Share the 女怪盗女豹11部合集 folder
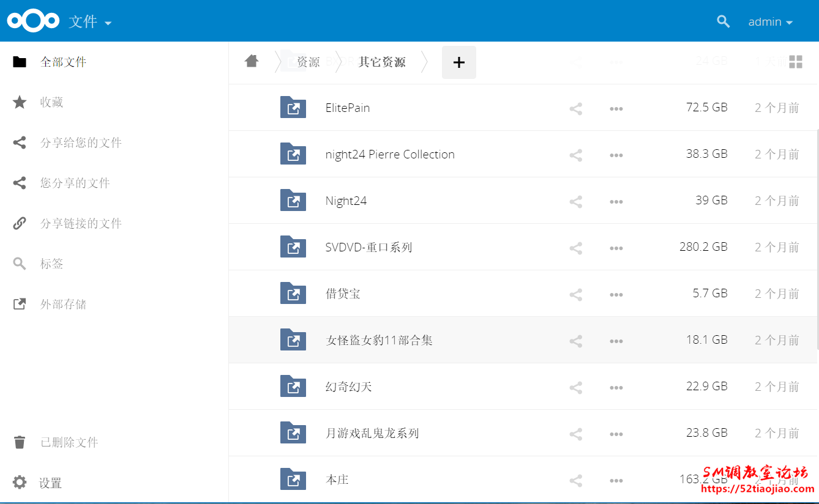Viewport: 819px width, 504px height. [x=575, y=341]
